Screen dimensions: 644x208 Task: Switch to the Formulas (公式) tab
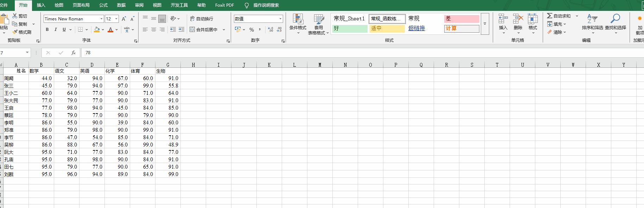pos(103,5)
